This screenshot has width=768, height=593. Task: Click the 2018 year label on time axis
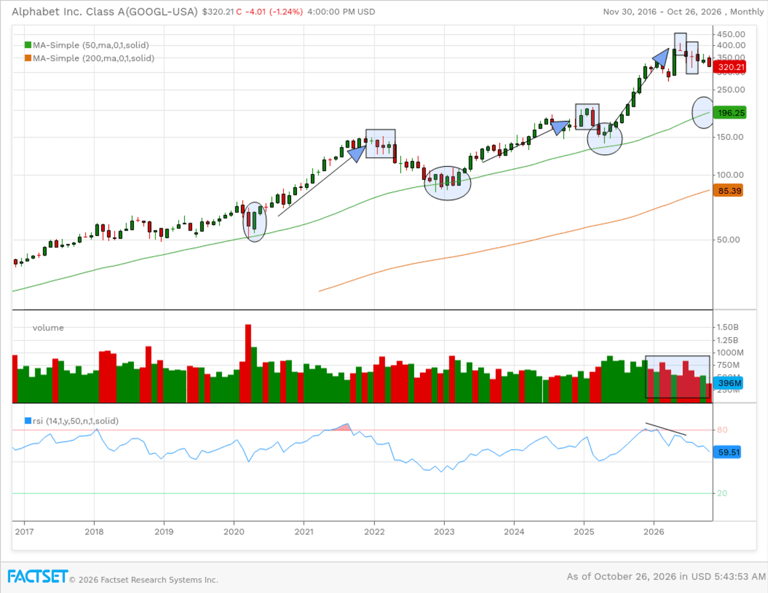pyautogui.click(x=94, y=532)
